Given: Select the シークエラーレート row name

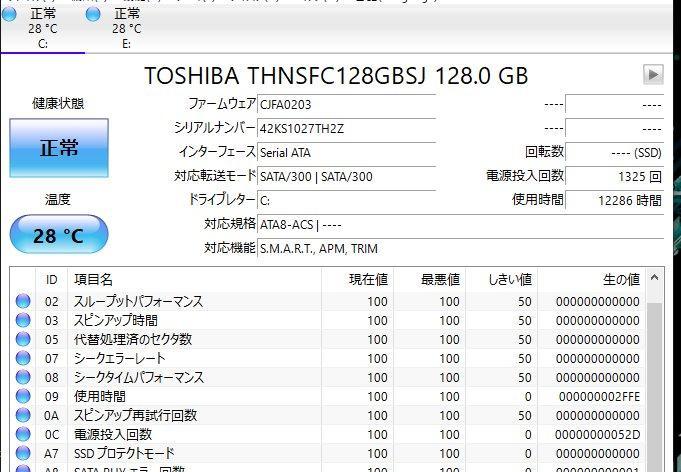Looking at the screenshot, I should click(119, 359).
